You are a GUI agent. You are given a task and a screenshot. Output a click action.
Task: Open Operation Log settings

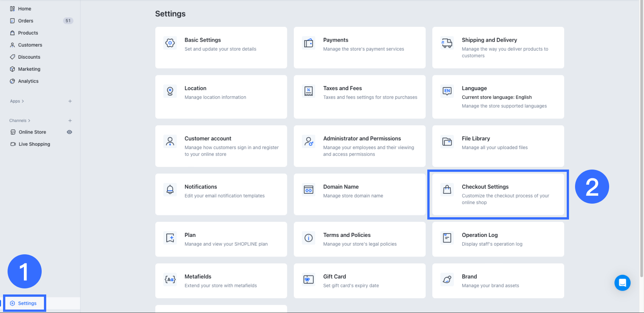480,235
